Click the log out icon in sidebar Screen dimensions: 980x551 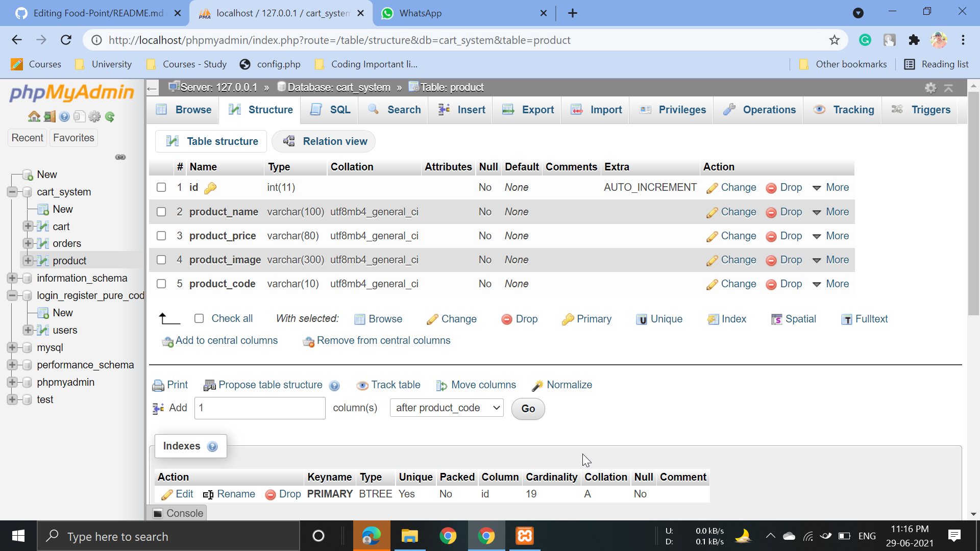point(50,117)
